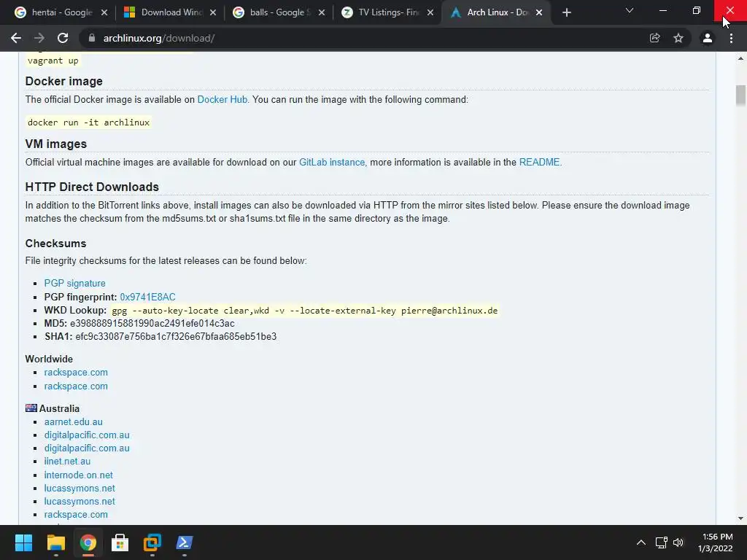This screenshot has width=747, height=560.
Task: Open first lucassymons.net mirror link
Action: (x=80, y=488)
